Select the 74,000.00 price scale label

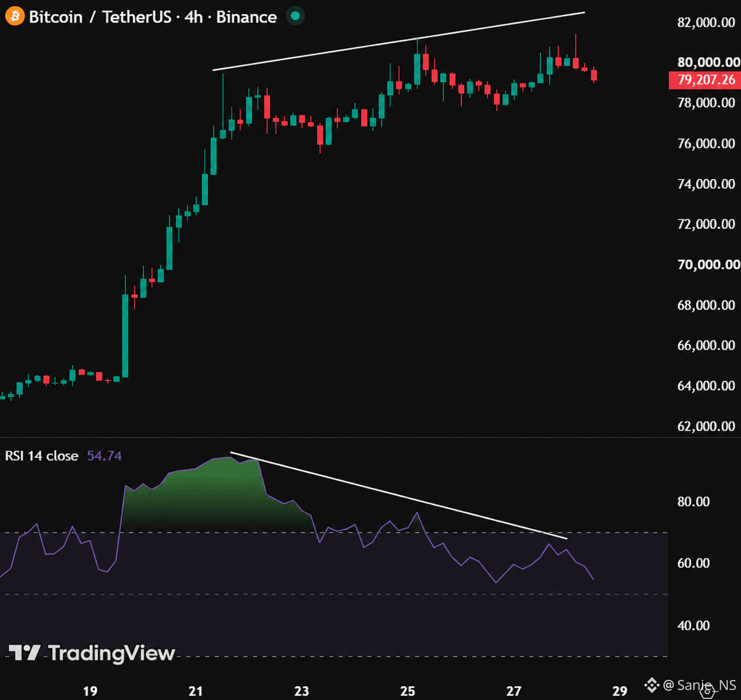(706, 184)
